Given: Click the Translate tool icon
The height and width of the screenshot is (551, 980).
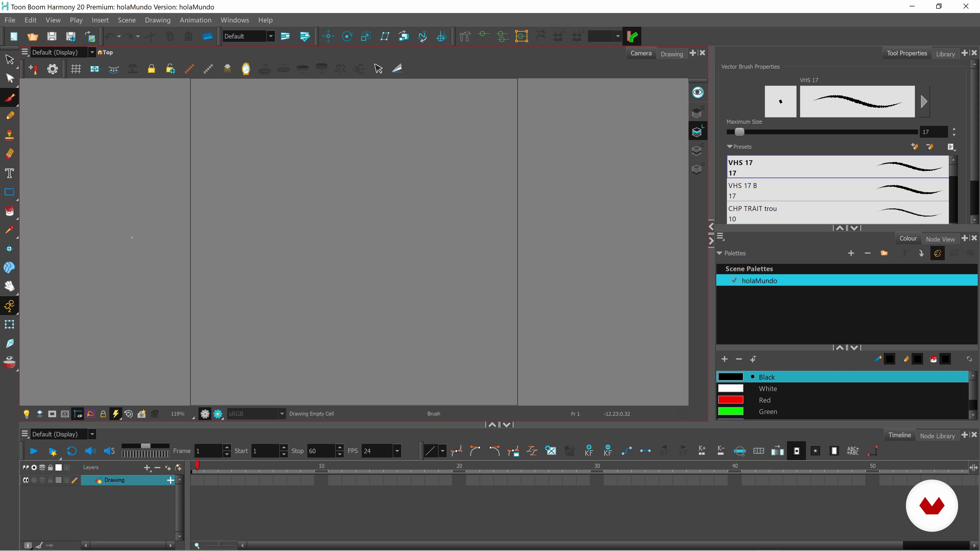Looking at the screenshot, I should (x=328, y=36).
